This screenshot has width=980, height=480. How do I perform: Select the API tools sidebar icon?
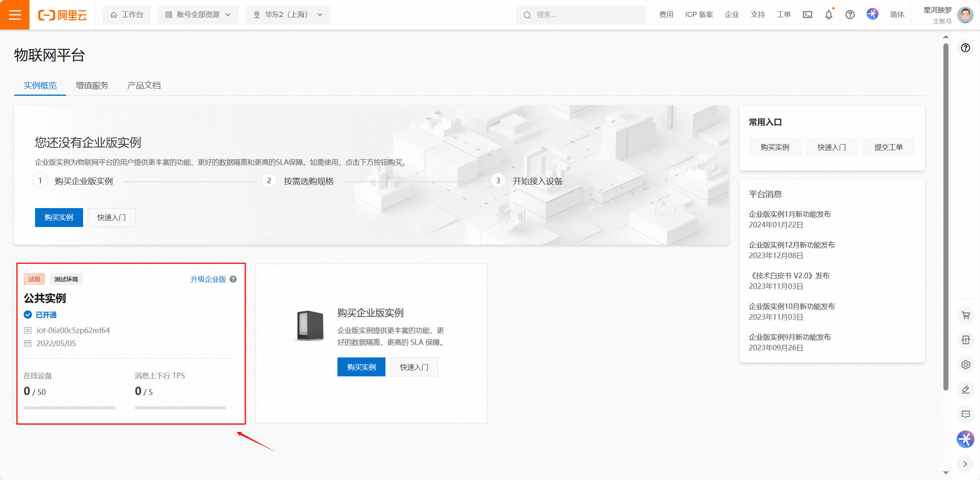click(965, 340)
